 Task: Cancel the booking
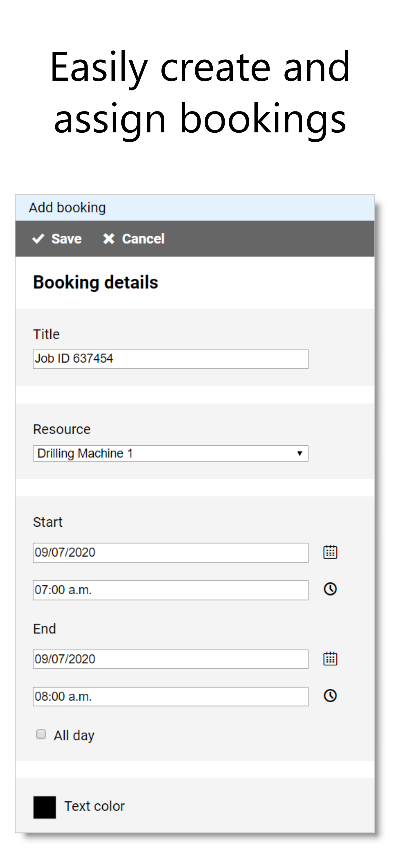click(133, 239)
